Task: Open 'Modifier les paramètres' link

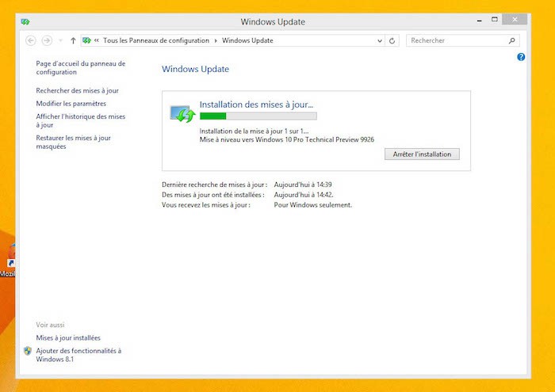Action: [x=71, y=103]
